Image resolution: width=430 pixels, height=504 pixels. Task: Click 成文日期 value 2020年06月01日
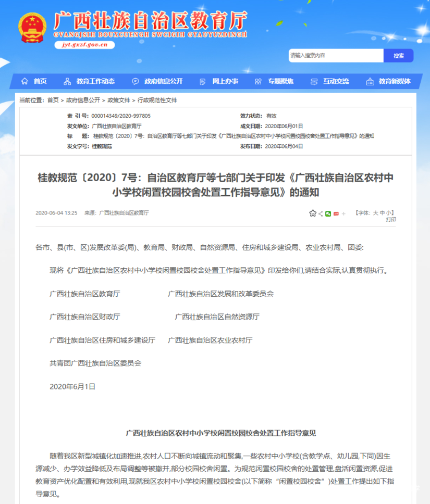(x=284, y=126)
